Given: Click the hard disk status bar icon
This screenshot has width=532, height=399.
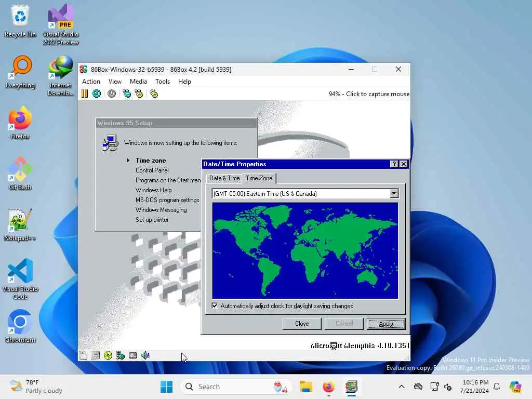Looking at the screenshot, I should [133, 355].
